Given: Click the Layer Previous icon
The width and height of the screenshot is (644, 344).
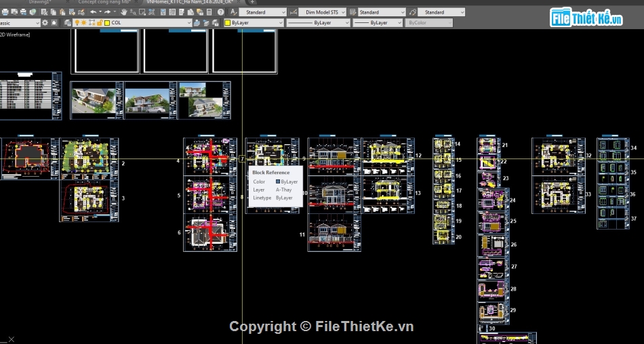Looking at the screenshot, I should [x=206, y=23].
